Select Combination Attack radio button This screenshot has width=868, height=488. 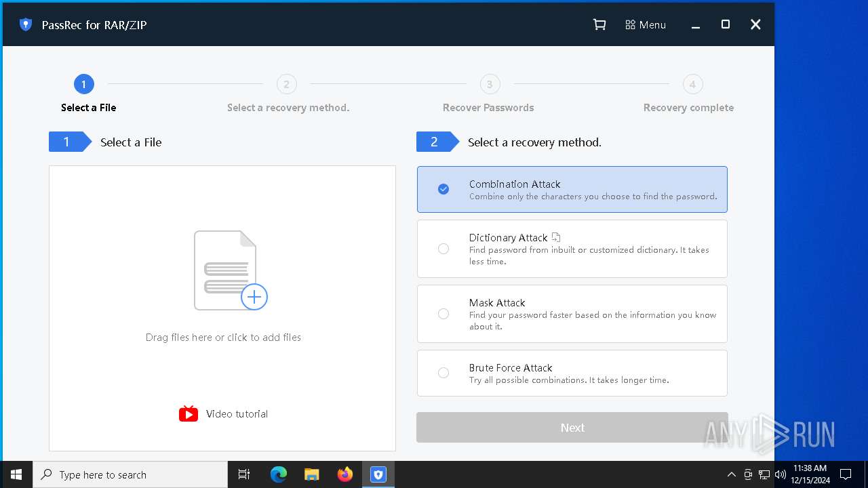(x=443, y=189)
